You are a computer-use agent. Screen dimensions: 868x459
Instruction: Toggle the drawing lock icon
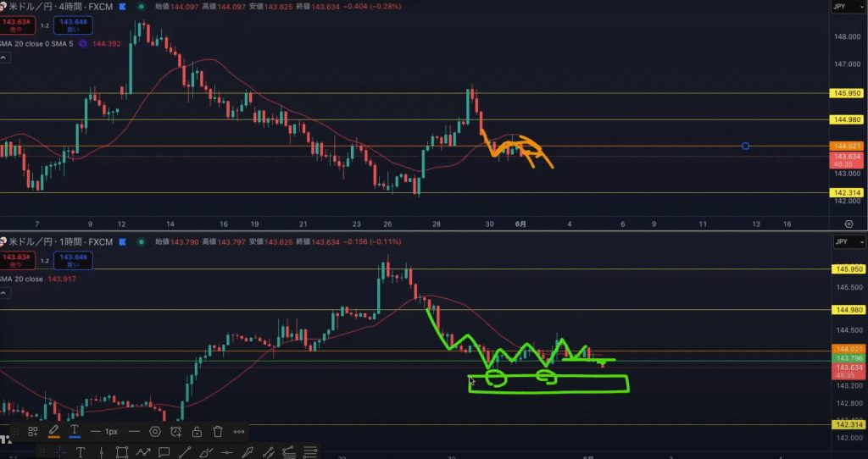197,432
